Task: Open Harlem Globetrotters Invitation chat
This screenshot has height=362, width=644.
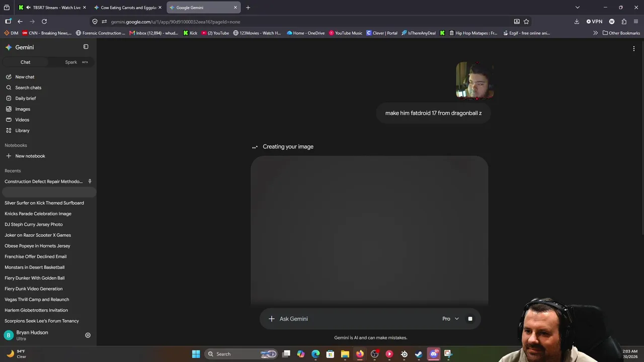Action: [x=36, y=310]
